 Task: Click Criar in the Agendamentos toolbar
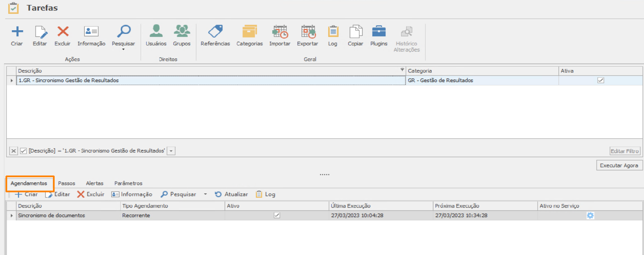[27, 195]
